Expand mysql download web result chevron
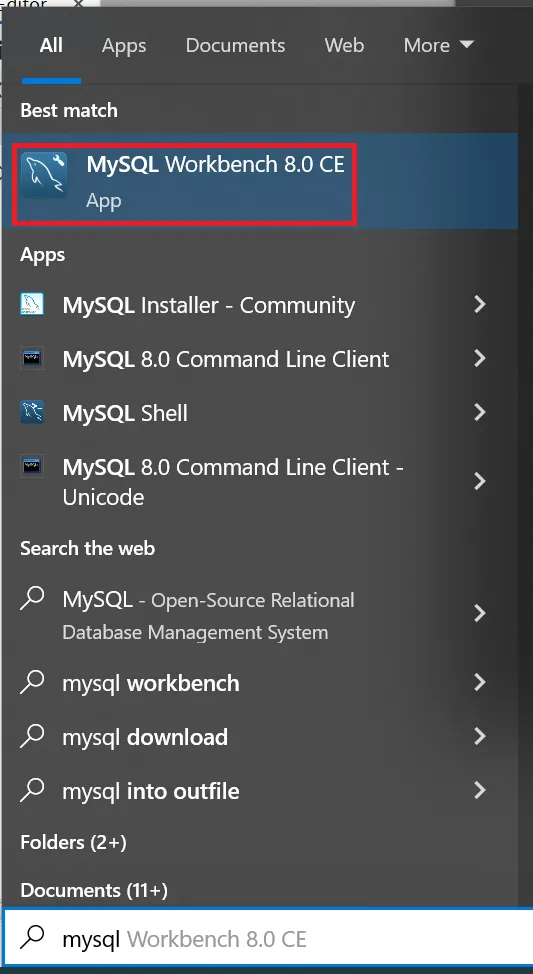Image resolution: width=533 pixels, height=974 pixels. pyautogui.click(x=479, y=737)
